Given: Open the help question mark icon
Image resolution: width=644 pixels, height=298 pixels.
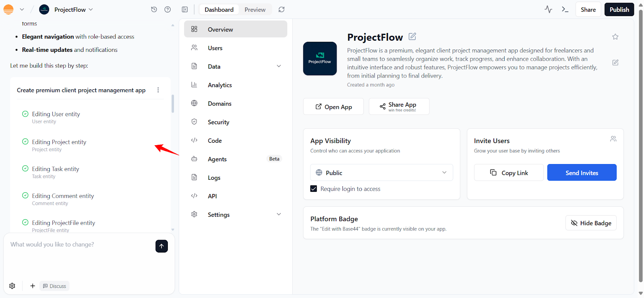Looking at the screenshot, I should 168,10.
